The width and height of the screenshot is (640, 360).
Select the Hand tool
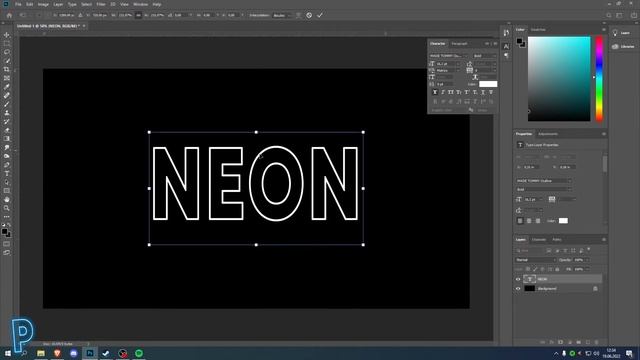point(7,200)
